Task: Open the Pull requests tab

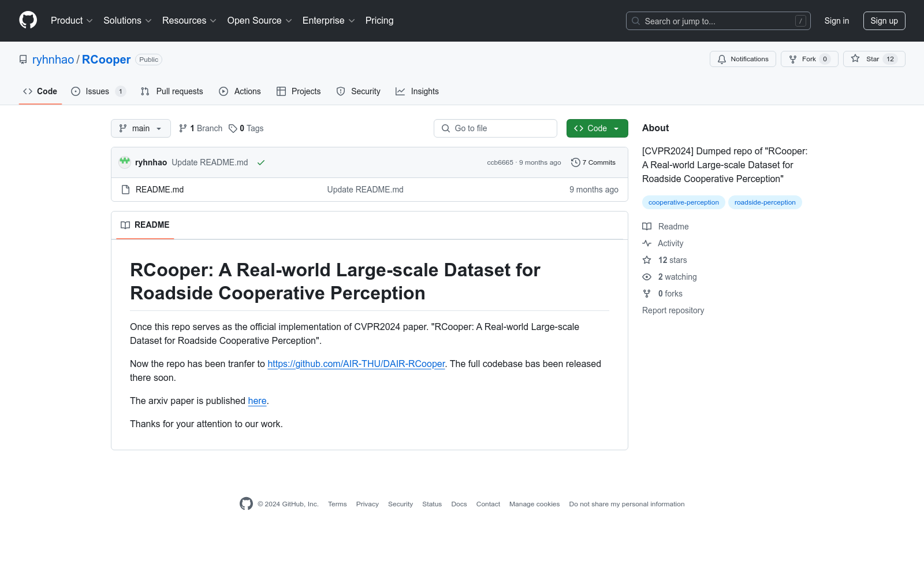Action: pos(172,91)
